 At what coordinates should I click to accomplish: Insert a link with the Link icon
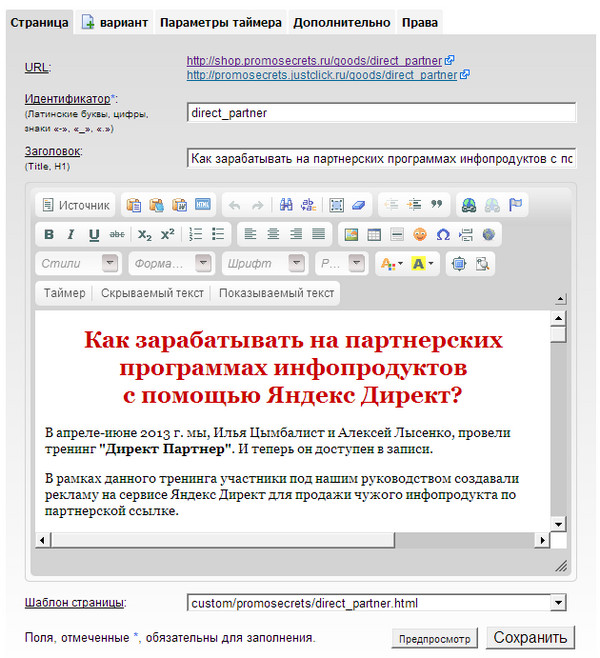(x=469, y=205)
